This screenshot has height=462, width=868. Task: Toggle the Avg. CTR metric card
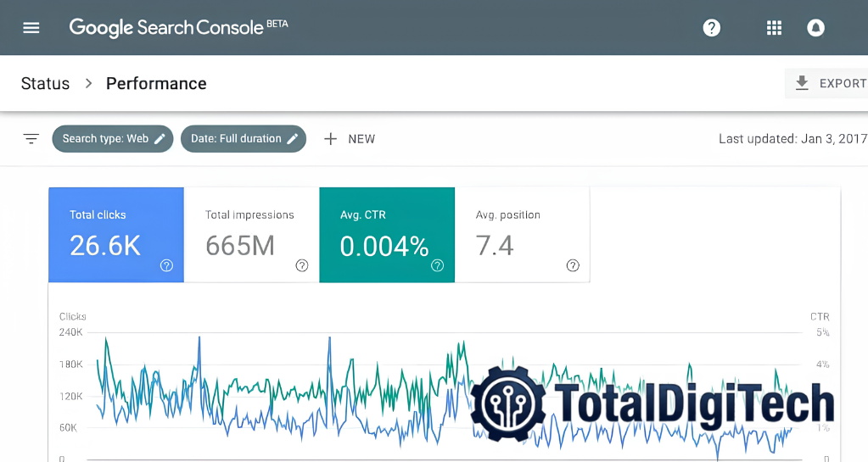[387, 235]
